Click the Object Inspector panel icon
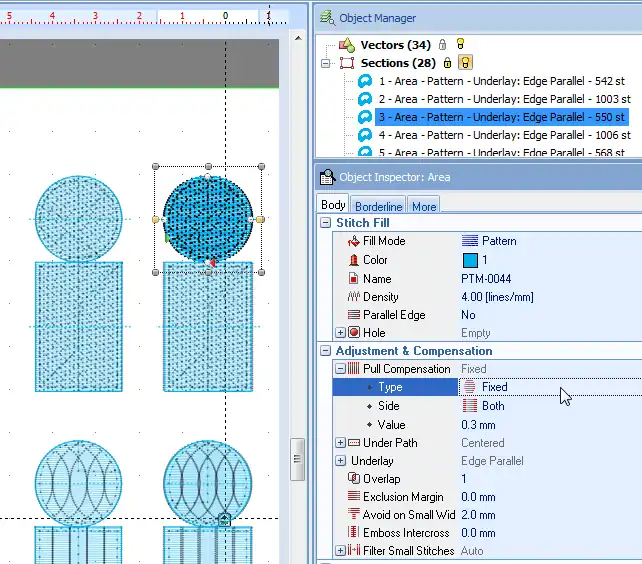This screenshot has width=642, height=564. [x=326, y=177]
